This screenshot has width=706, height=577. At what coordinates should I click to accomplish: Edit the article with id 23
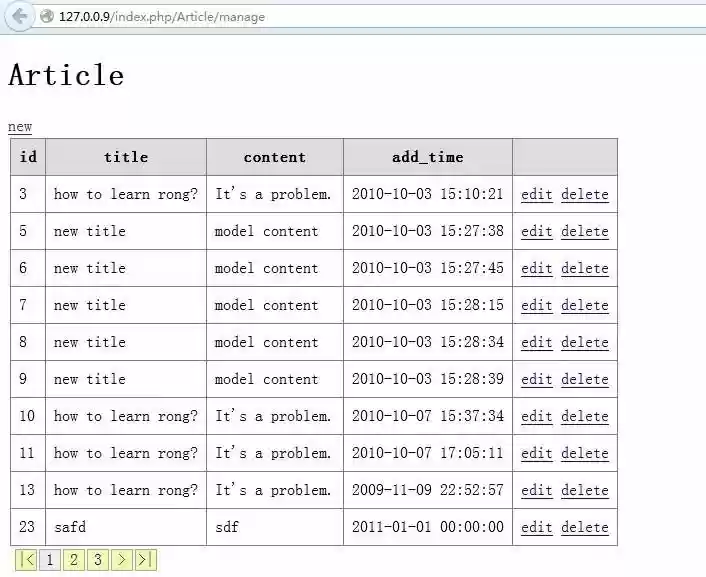(537, 527)
